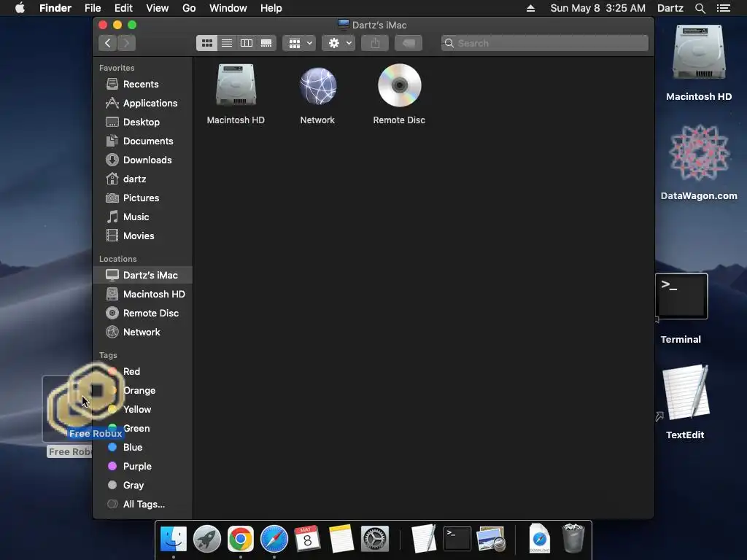Select the Terminal shortcut on the desktop
Screen dimensions: 747x560
(x=681, y=296)
